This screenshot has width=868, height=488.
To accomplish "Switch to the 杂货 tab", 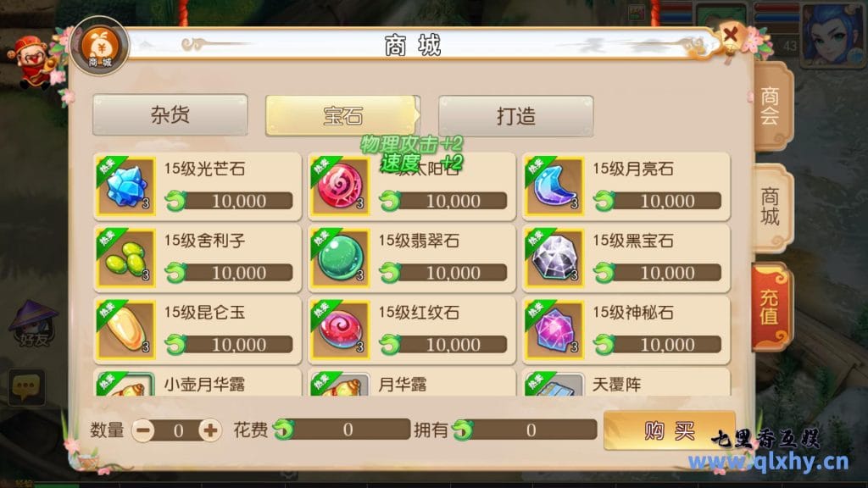I will 170,115.
